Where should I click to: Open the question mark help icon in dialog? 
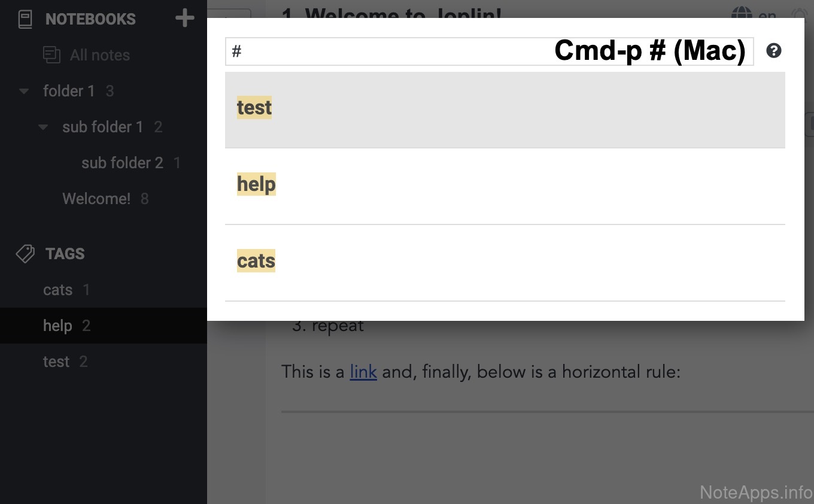click(x=773, y=51)
